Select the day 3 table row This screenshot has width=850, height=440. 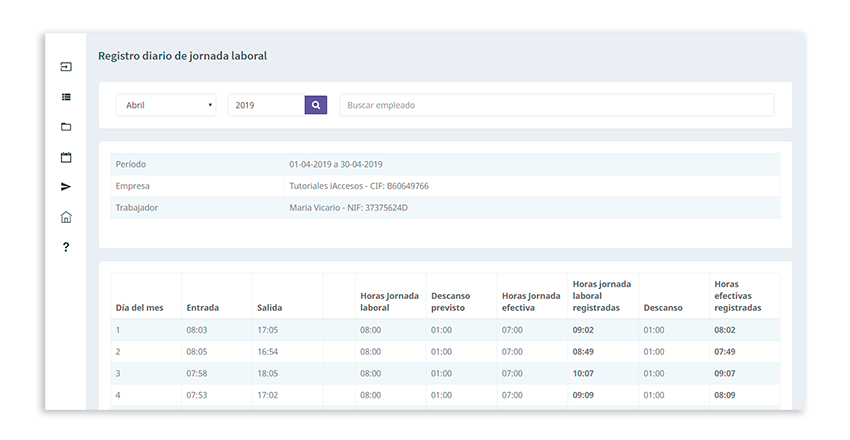click(x=445, y=373)
